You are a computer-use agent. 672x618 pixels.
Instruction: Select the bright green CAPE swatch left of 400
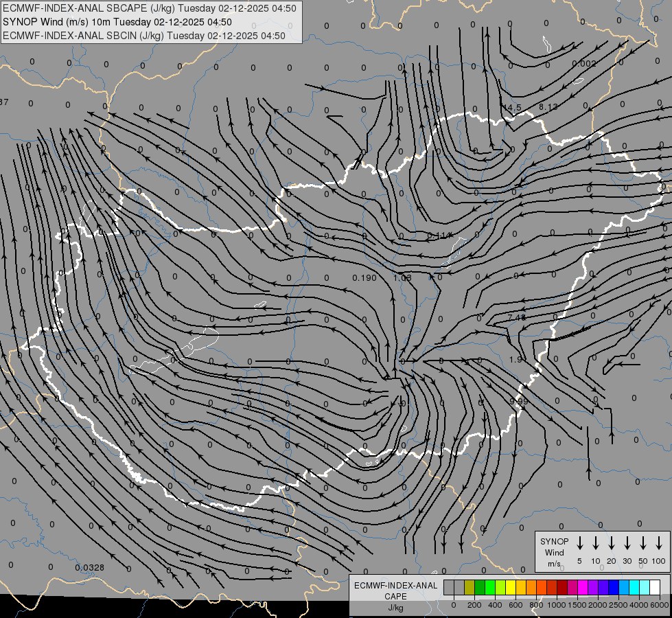click(x=490, y=587)
